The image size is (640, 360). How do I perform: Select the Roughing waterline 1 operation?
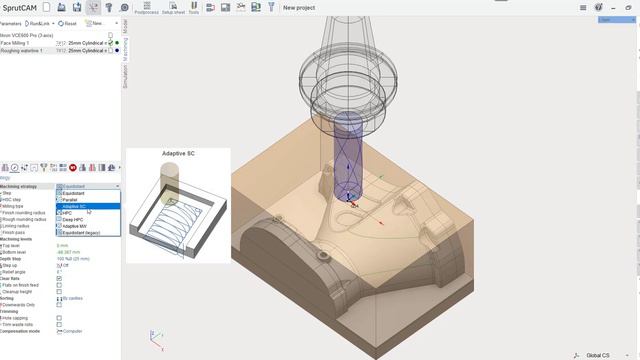[21, 51]
